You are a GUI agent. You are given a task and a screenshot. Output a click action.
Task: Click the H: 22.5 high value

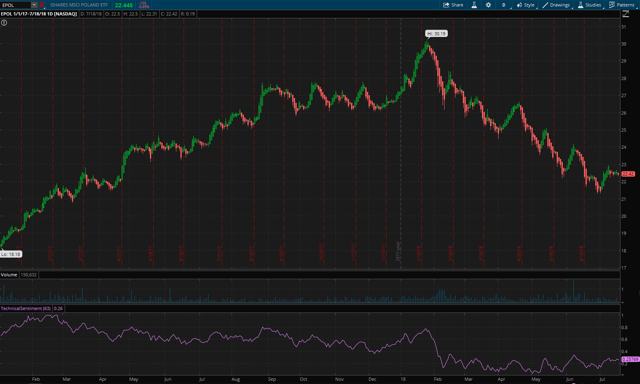pyautogui.click(x=131, y=14)
